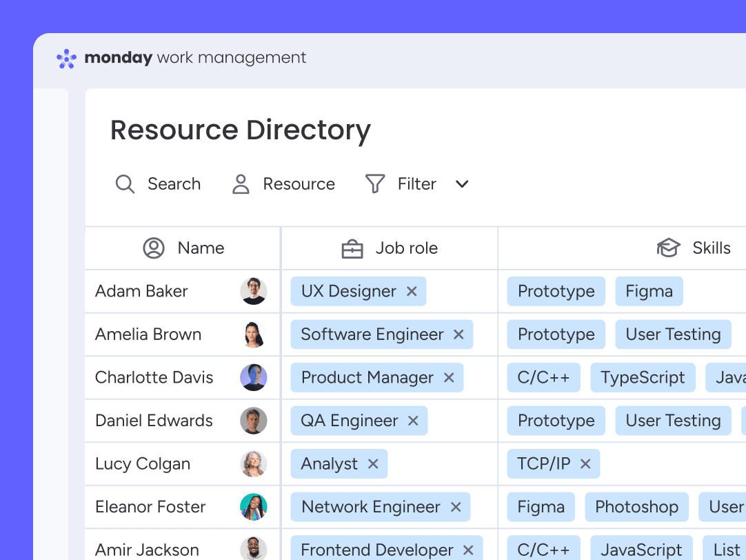Click the Photoshop skill for Eleanor Foster

click(x=636, y=507)
